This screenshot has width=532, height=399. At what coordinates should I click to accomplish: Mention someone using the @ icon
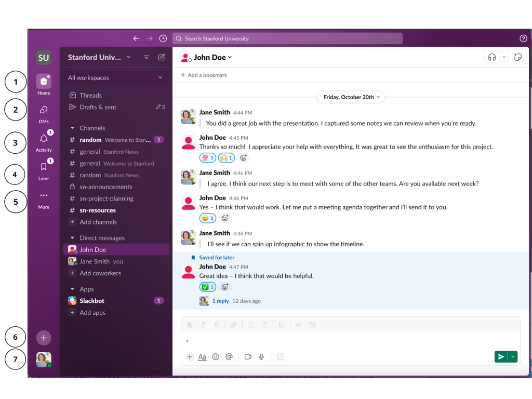[229, 357]
